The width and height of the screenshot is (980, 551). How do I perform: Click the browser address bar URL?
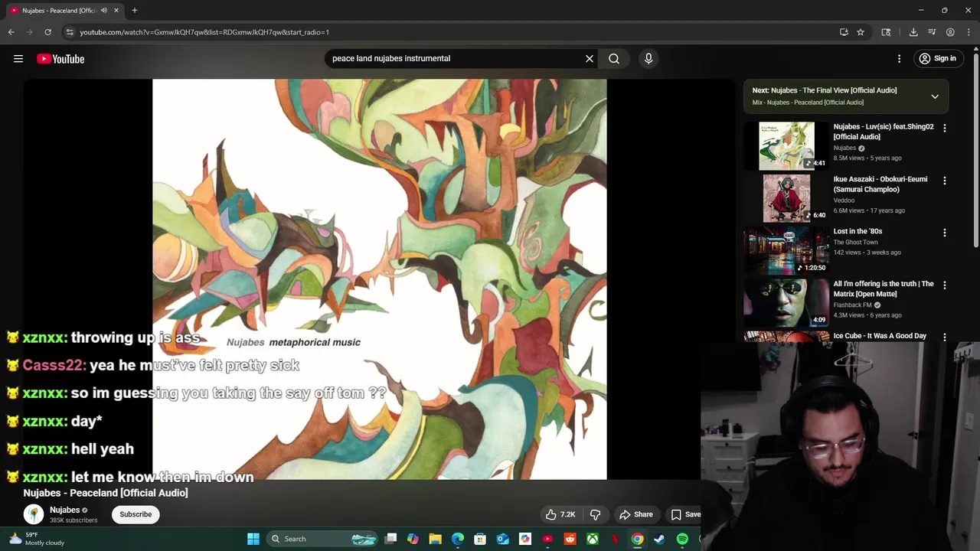204,32
